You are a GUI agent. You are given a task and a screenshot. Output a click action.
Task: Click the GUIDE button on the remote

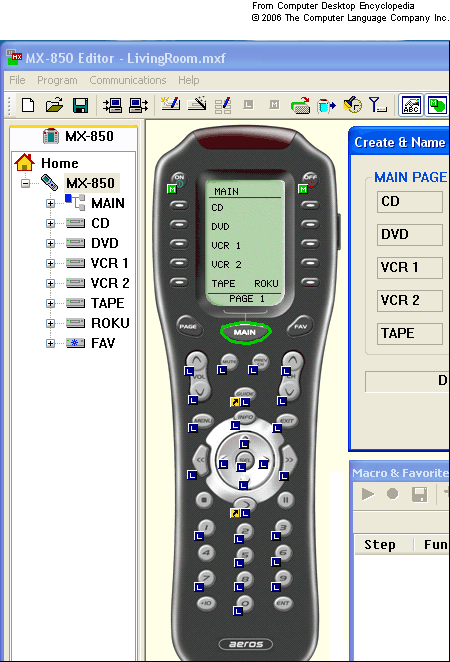pos(245,393)
